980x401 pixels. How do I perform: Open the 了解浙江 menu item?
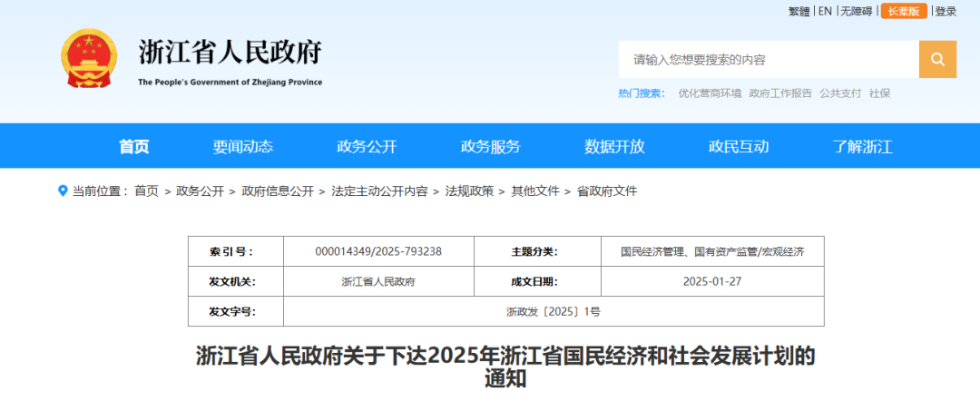coord(863,147)
